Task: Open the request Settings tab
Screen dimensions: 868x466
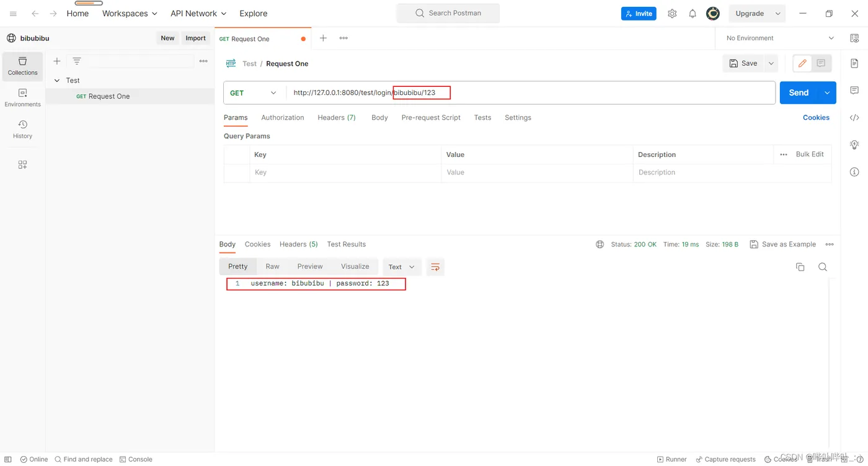Action: [518, 118]
